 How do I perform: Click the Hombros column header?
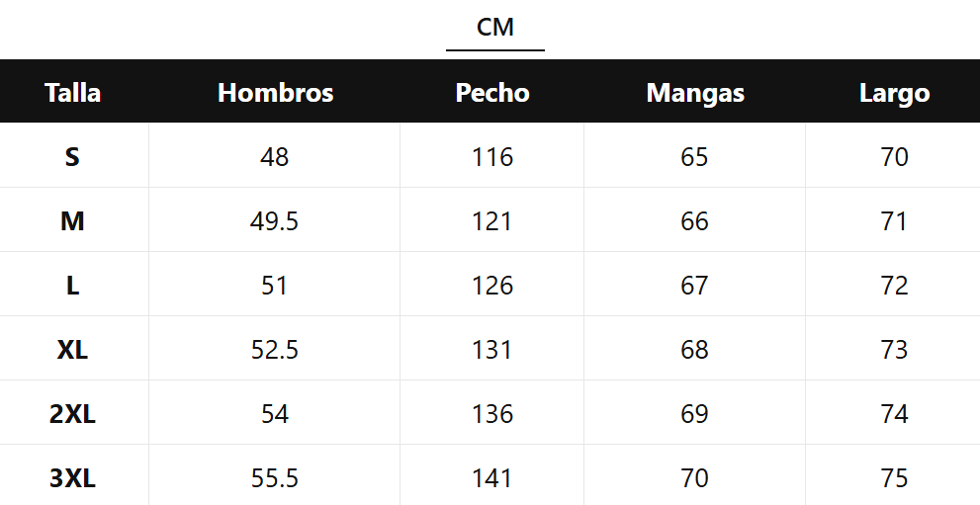[275, 93]
